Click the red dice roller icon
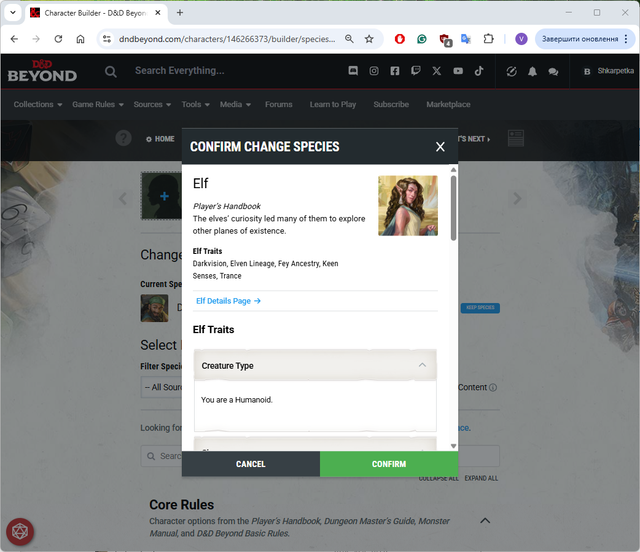 [20, 530]
